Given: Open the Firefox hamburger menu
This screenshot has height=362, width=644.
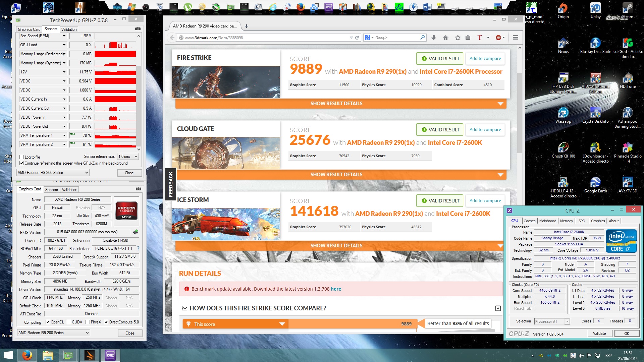Looking at the screenshot, I should tap(516, 38).
